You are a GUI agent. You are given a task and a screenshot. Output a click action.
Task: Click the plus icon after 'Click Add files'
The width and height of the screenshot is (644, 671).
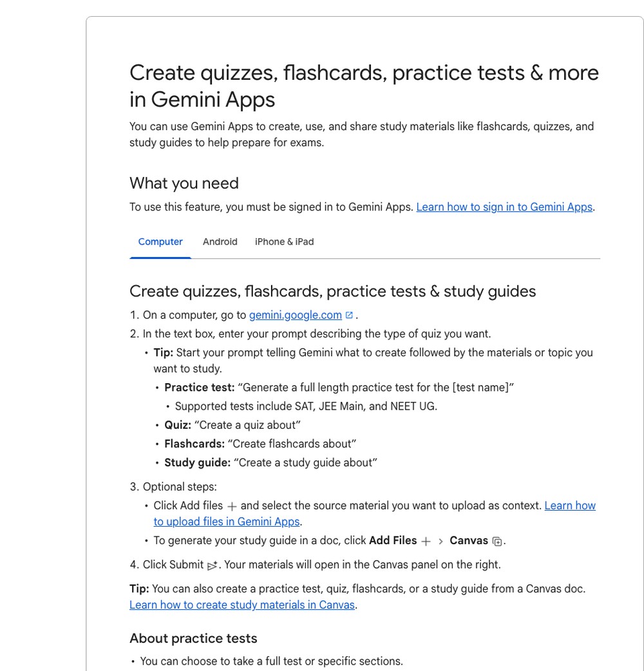point(232,506)
